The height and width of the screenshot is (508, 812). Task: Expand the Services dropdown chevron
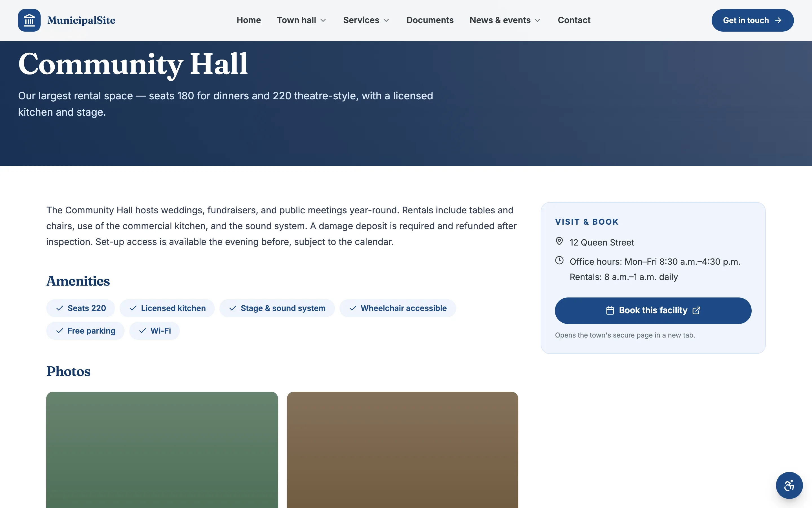pos(386,21)
